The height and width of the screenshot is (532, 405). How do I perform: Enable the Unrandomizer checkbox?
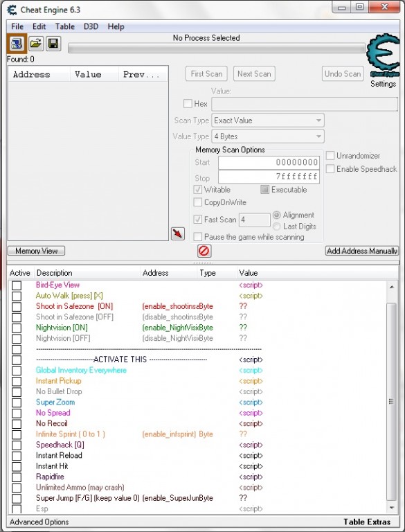(x=330, y=156)
